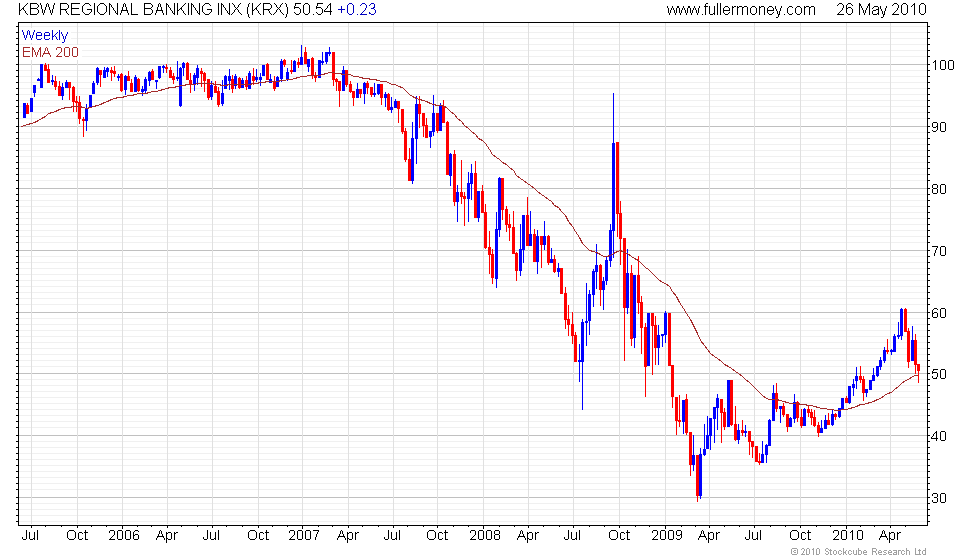Open the www.fullermoney.com link
Screen dimensions: 980x560
[741, 10]
